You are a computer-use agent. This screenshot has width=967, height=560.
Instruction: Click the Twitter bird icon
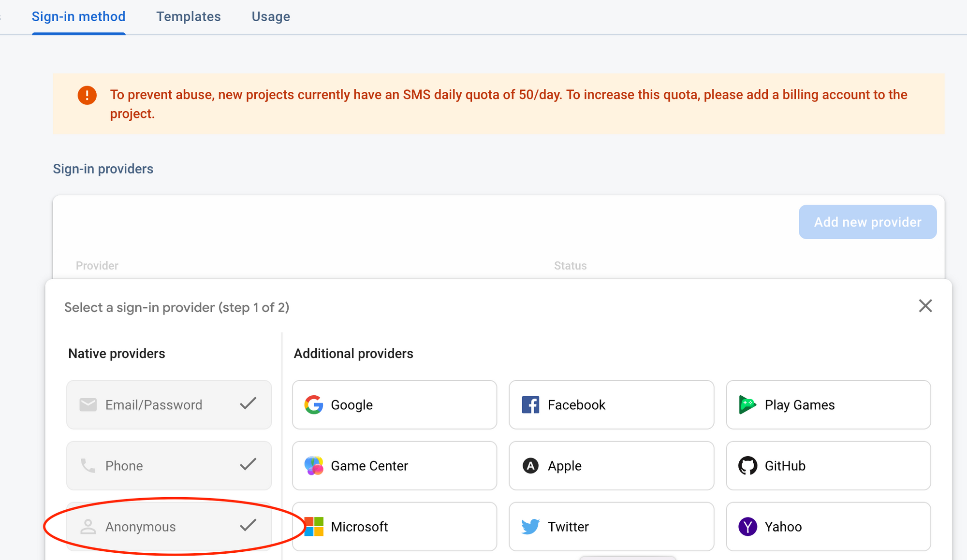pos(530,526)
